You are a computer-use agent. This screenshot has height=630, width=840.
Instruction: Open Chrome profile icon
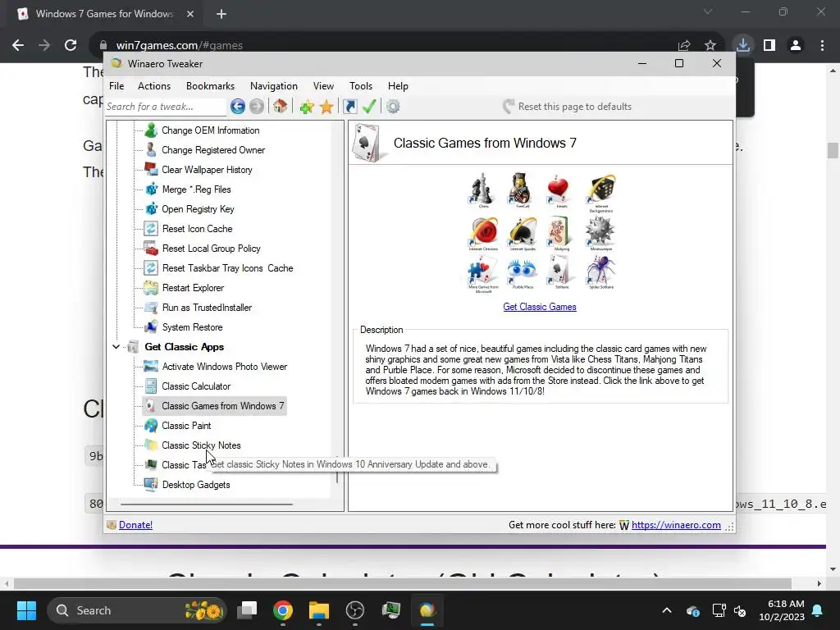[x=796, y=46]
